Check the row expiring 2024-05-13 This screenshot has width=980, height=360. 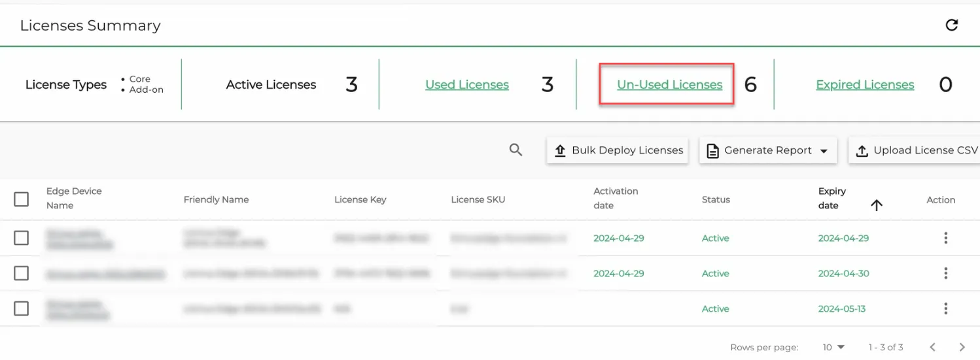(22, 308)
